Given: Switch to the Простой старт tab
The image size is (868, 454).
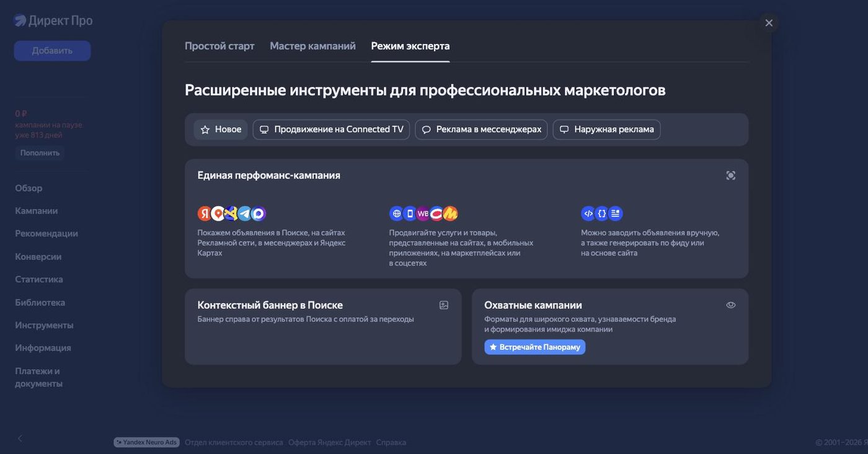Looking at the screenshot, I should pos(219,46).
